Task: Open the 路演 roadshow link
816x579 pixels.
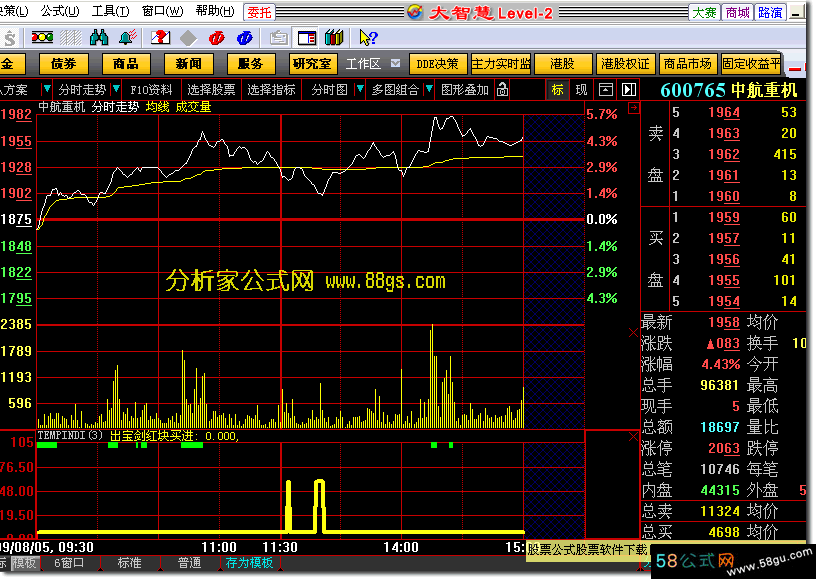Action: pos(770,12)
